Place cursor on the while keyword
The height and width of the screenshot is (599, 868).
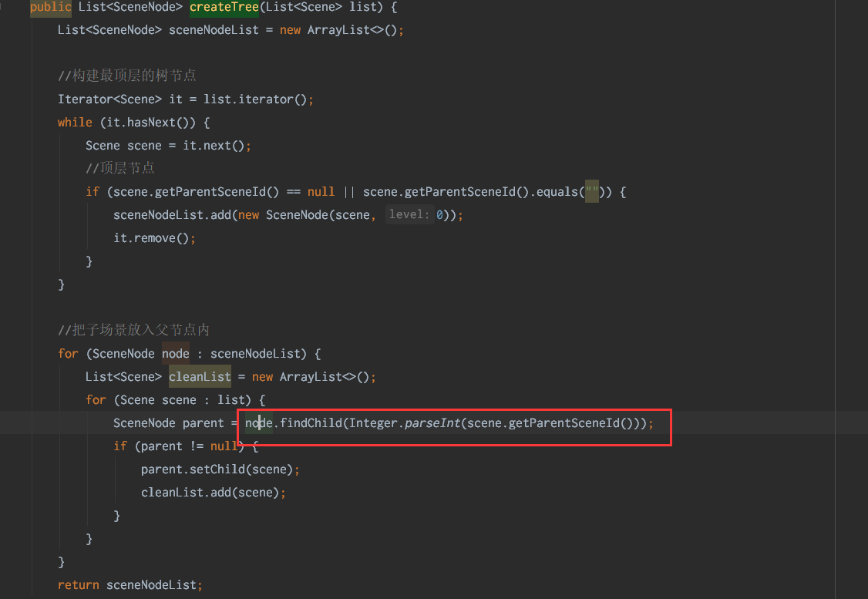click(x=74, y=122)
